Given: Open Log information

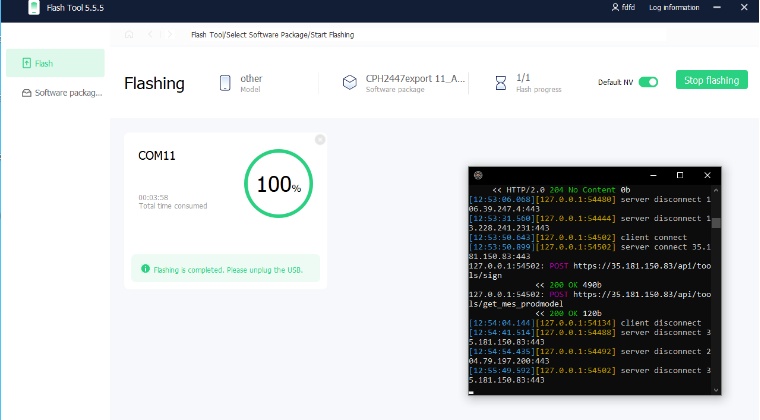Looking at the screenshot, I should 674,7.
